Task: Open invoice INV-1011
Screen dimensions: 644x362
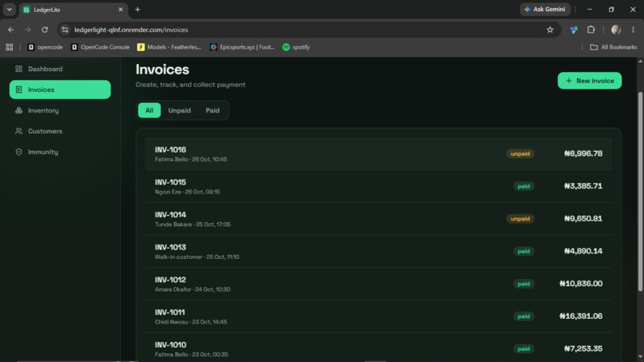Action: 378,316
